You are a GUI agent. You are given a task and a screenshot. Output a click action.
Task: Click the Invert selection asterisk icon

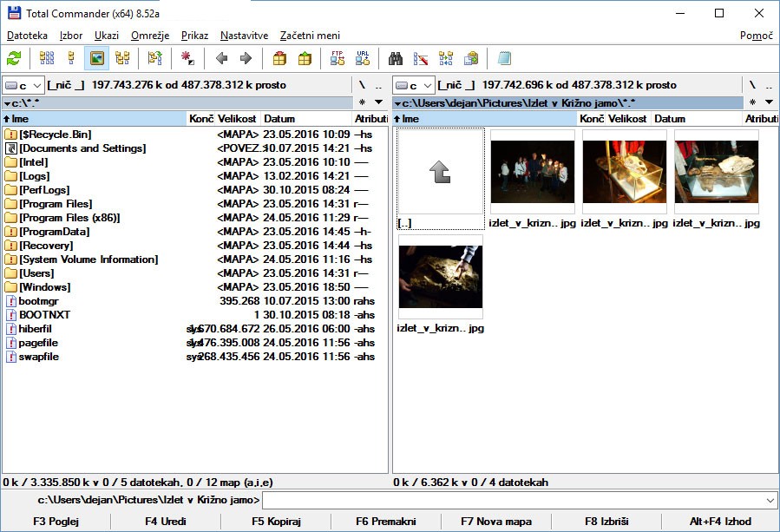187,58
